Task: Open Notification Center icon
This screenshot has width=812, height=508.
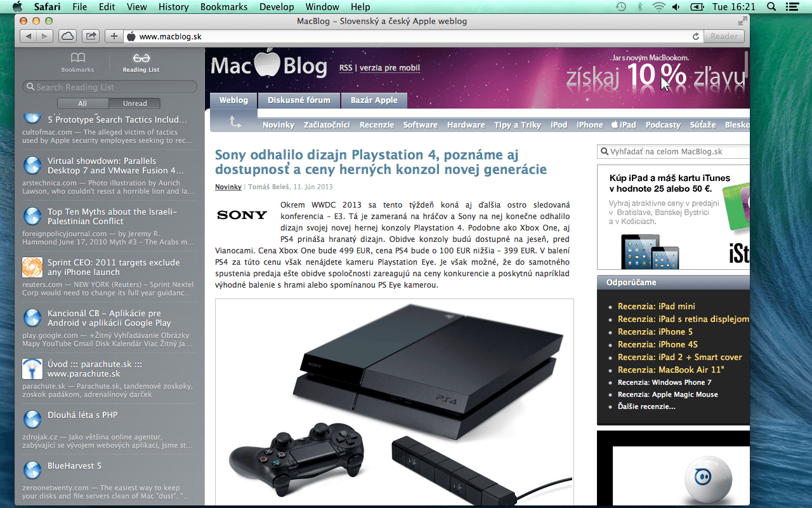Action: click(x=791, y=7)
